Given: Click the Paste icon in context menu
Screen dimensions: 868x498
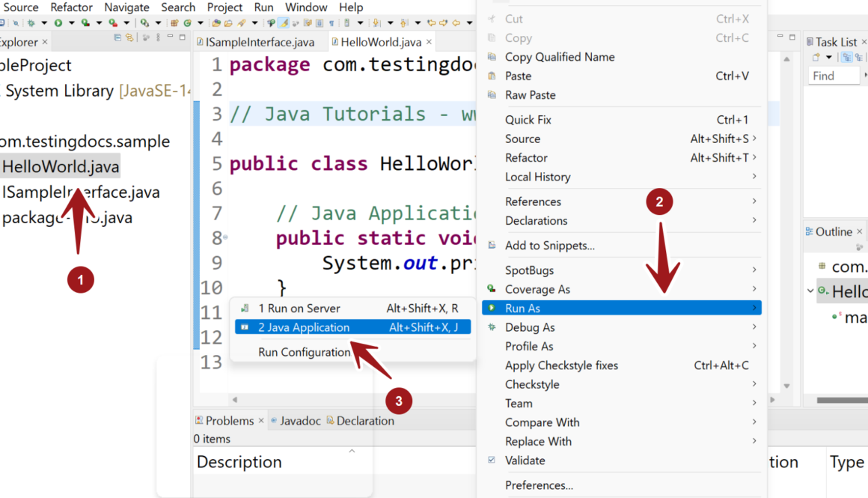Looking at the screenshot, I should [x=492, y=76].
